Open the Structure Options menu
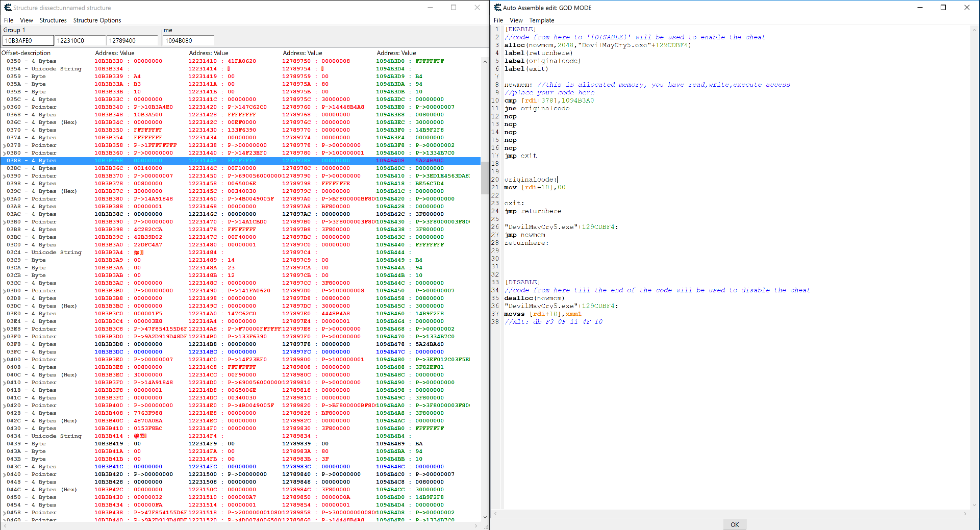The width and height of the screenshot is (980, 530). coord(97,20)
